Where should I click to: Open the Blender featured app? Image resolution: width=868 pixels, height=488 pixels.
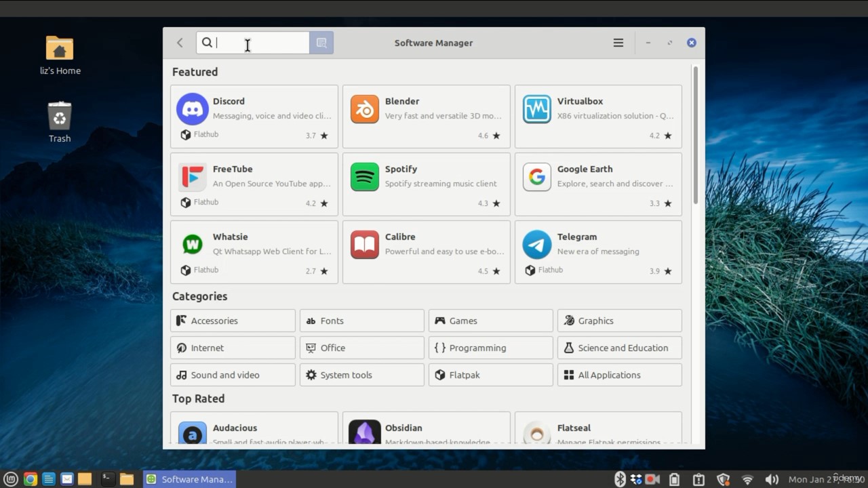427,117
